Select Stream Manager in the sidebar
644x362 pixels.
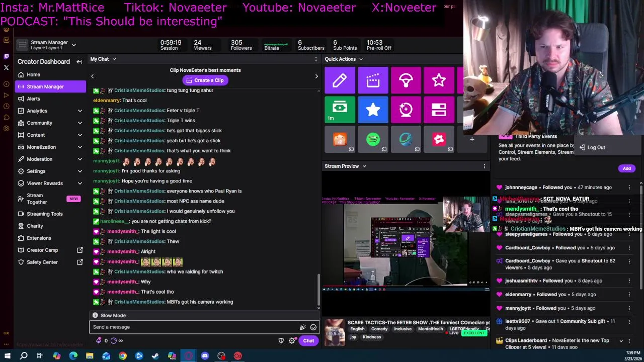coord(50,86)
